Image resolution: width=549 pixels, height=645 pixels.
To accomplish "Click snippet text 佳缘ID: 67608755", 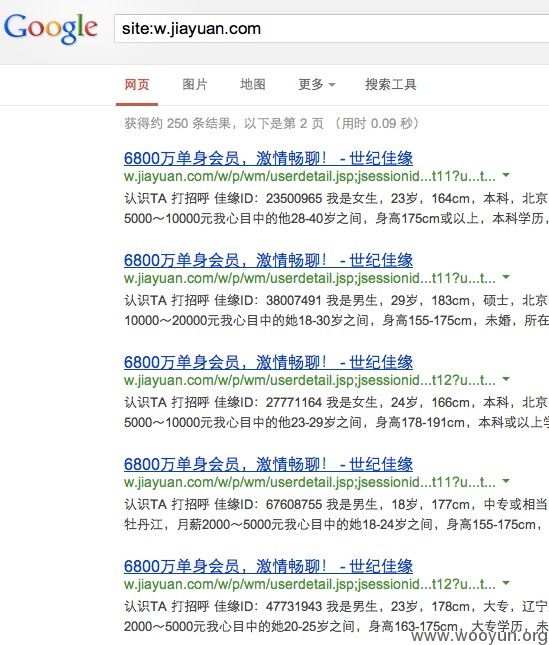I will tap(268, 505).
